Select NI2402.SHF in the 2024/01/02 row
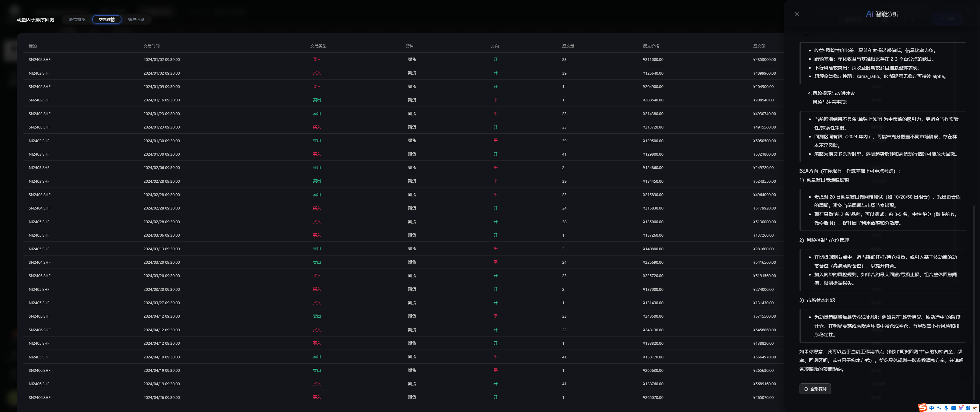This screenshot has width=980, height=412. coord(39,73)
